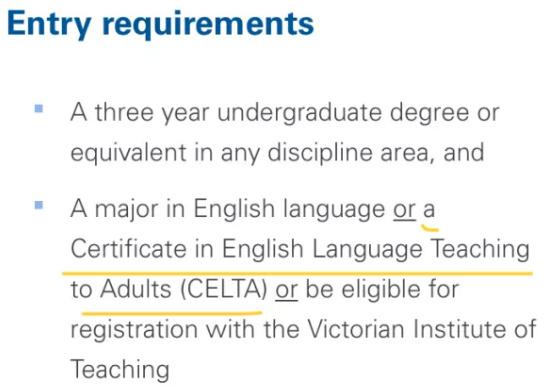Screen dimensions: 548x388
Task: Click the second blue square bullet marker
Action: pos(39,205)
